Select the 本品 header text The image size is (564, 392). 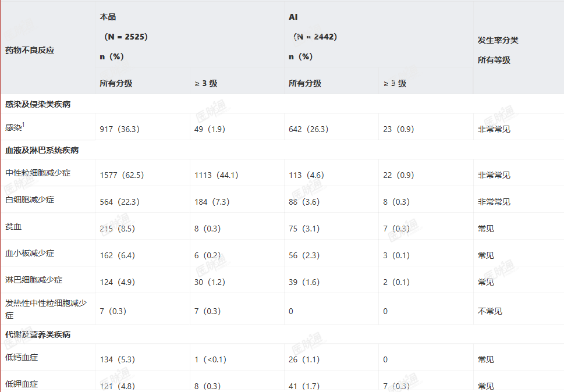coord(108,17)
